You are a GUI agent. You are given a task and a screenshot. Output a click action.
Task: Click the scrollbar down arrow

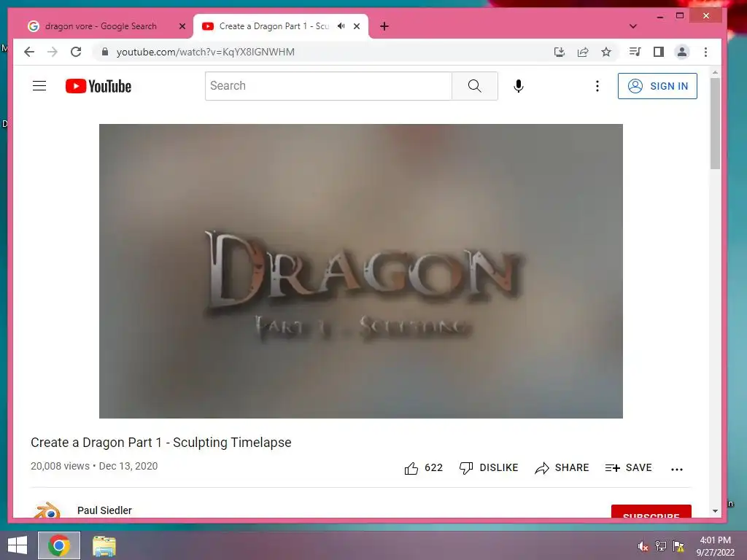pyautogui.click(x=715, y=511)
